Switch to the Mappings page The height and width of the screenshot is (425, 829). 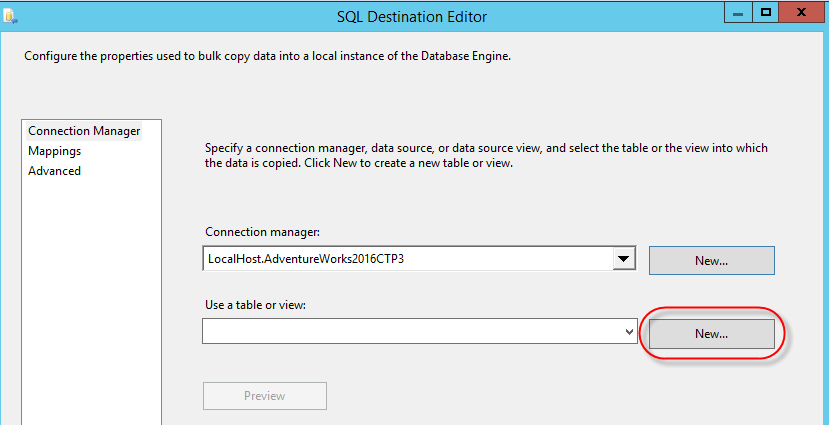click(55, 151)
